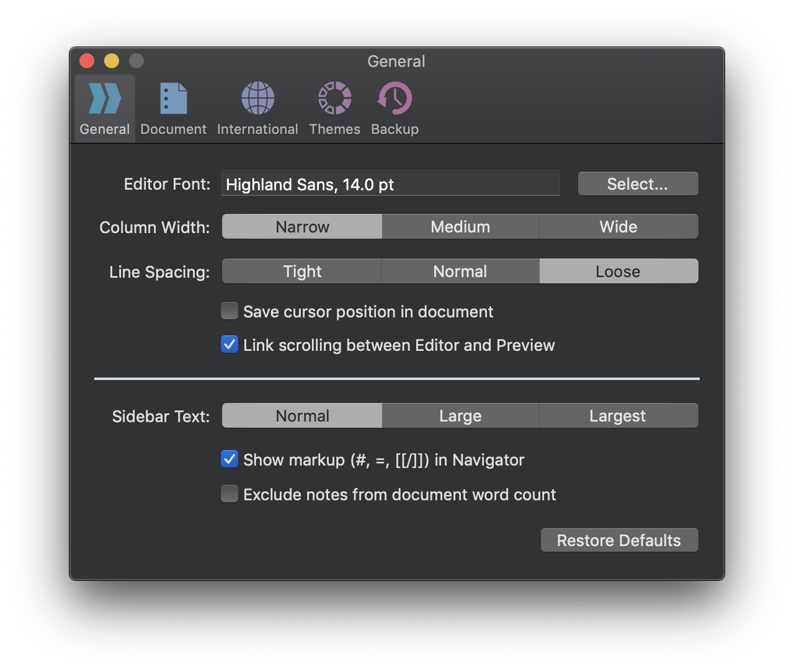Click the Select... font button
The height and width of the screenshot is (672, 794).
click(x=638, y=184)
